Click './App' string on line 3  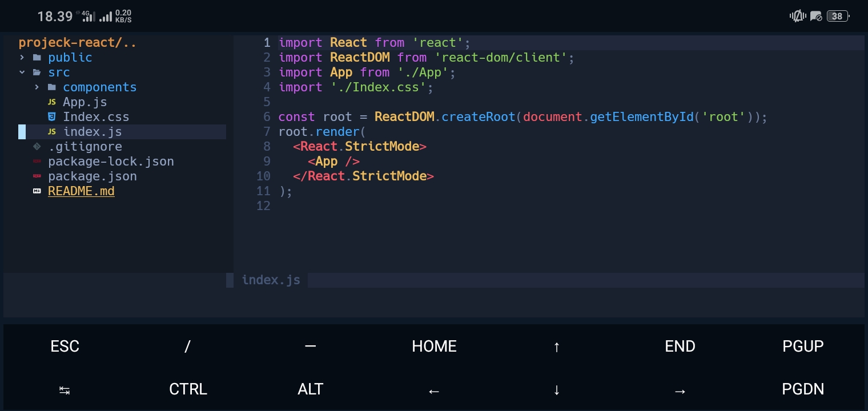pos(423,72)
